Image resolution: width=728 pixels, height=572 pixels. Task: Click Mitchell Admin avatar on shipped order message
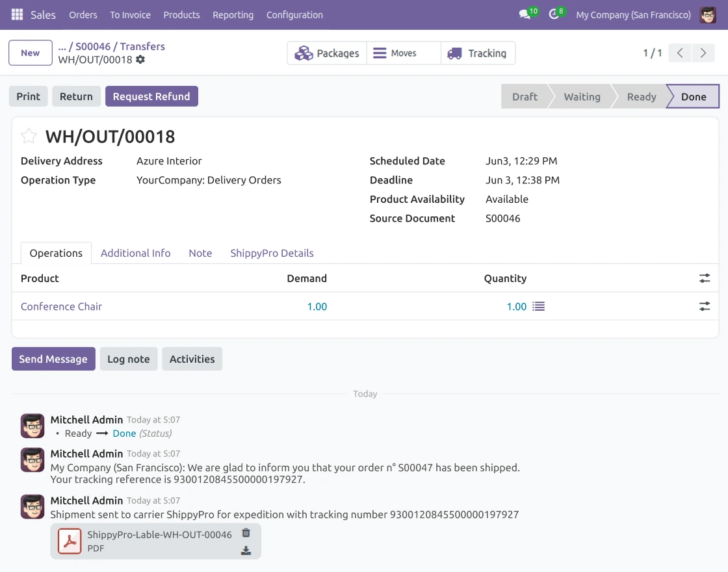(x=32, y=460)
